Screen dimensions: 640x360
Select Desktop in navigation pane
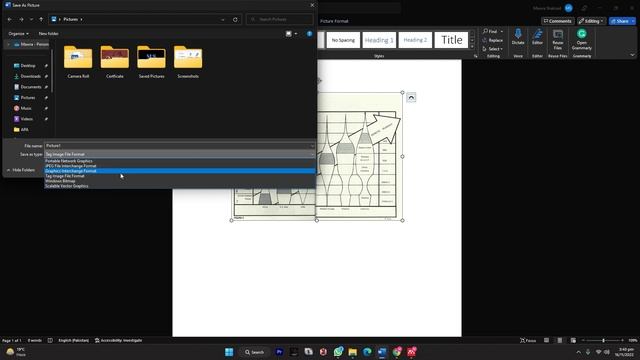[x=28, y=65]
